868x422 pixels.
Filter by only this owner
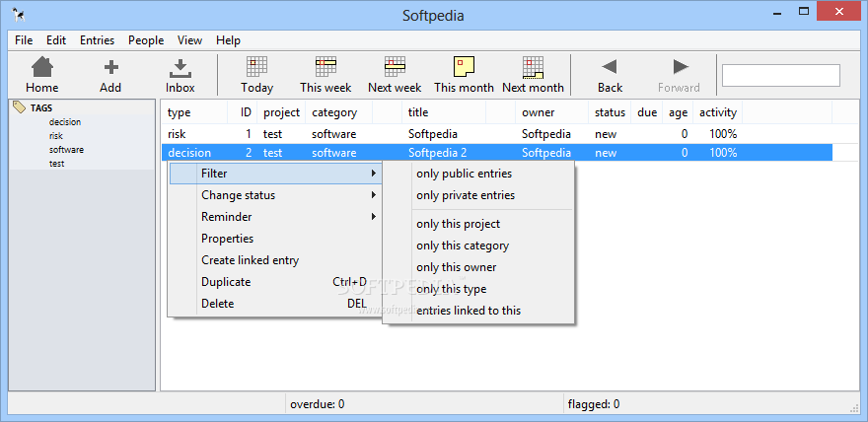(478, 267)
